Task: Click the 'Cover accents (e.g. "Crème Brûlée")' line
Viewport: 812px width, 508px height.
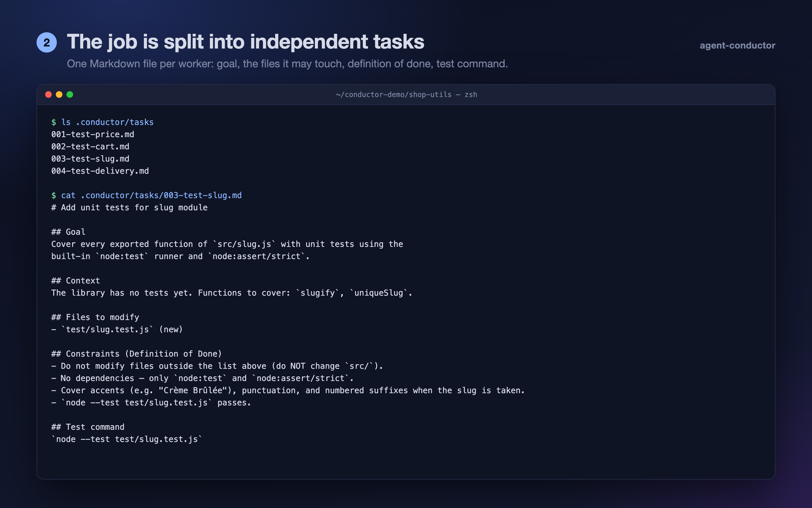Action: [288, 390]
